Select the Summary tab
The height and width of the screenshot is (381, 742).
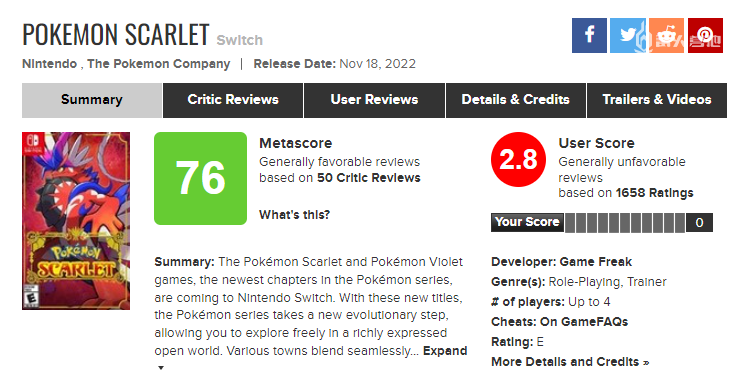pos(92,100)
